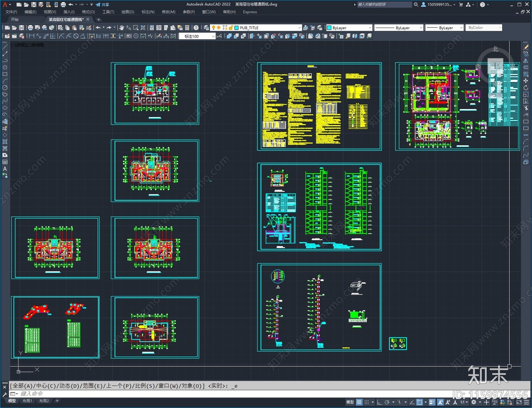
Task: Toggle the drawing grid display in the status bar
Action: (359, 402)
